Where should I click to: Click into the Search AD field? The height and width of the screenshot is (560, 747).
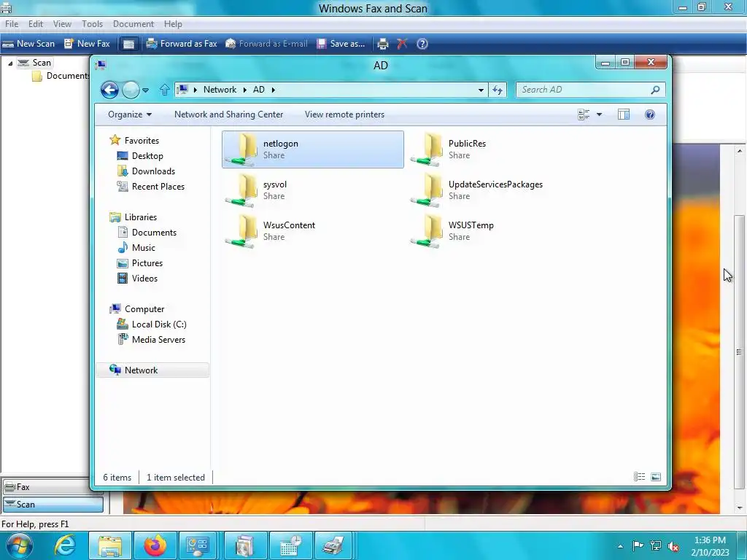pos(582,90)
